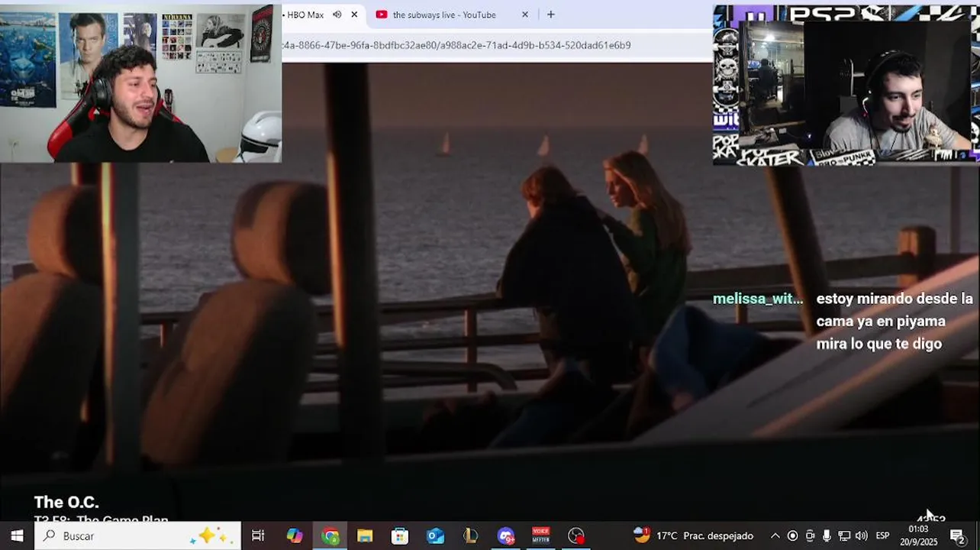Open the volume control tray icon
Viewport: 980px width, 550px height.
pyautogui.click(x=861, y=536)
